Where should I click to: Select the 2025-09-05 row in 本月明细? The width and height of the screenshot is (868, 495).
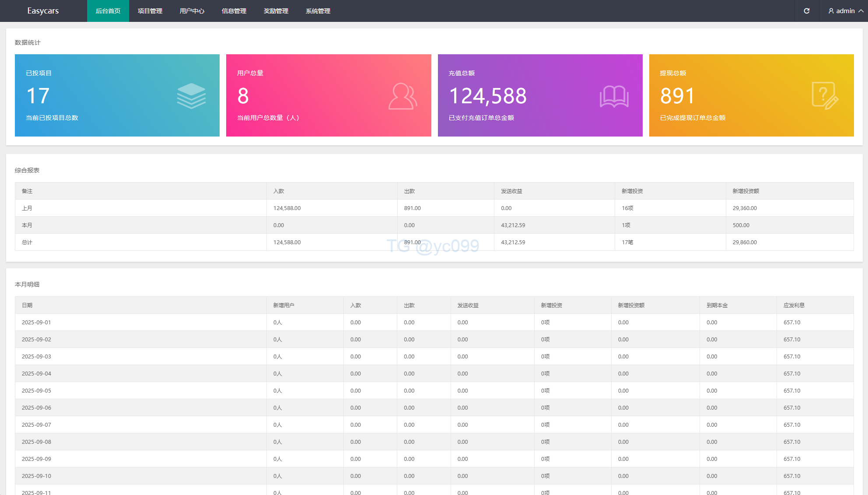(x=37, y=390)
